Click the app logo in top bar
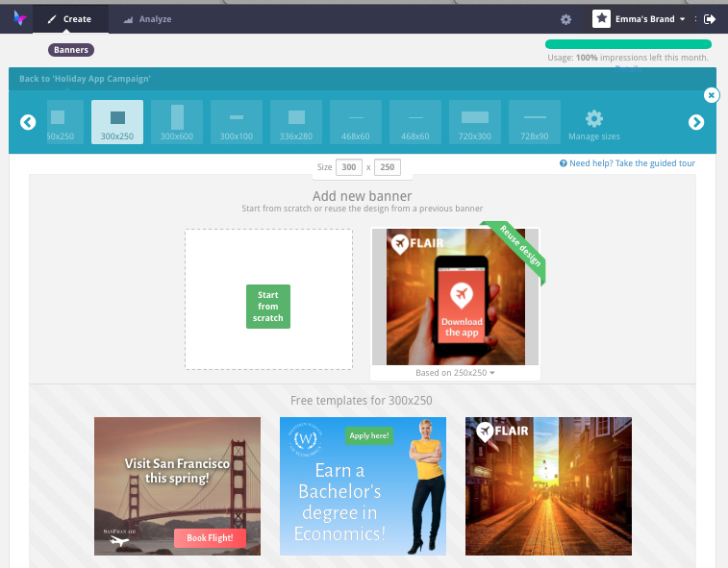Image resolution: width=728 pixels, height=568 pixels. click(x=18, y=18)
